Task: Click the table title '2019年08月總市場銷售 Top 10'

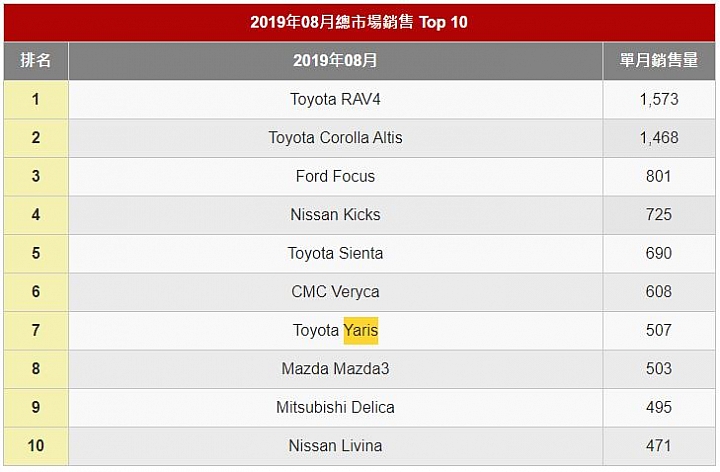Action: [x=359, y=22]
